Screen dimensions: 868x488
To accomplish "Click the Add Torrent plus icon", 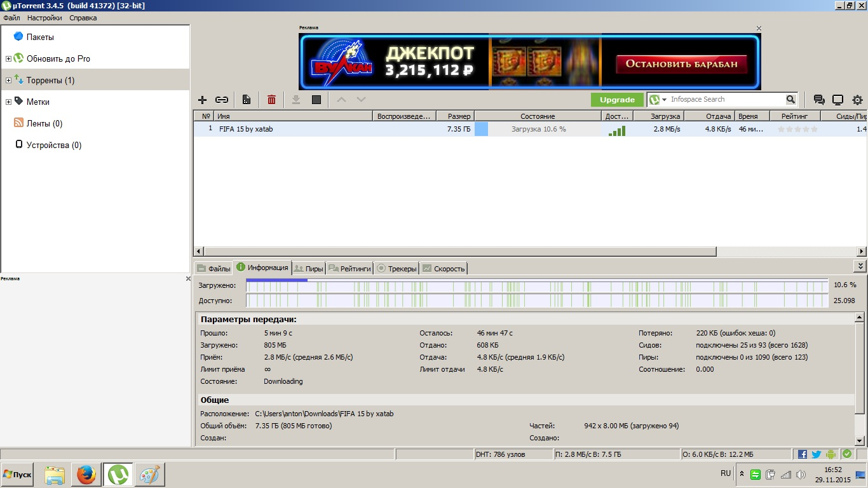I will click(x=203, y=100).
